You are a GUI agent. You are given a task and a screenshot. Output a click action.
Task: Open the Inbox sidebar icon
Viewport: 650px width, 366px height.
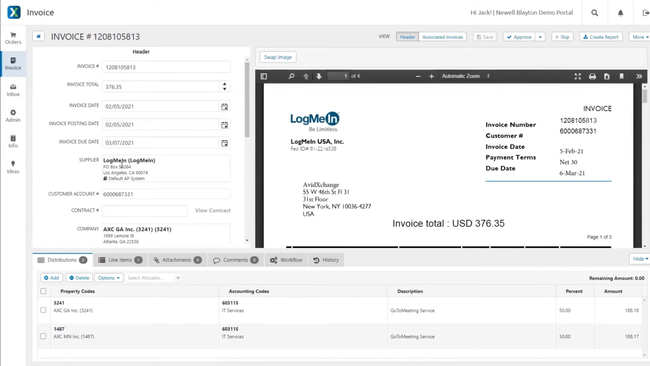pos(13,90)
